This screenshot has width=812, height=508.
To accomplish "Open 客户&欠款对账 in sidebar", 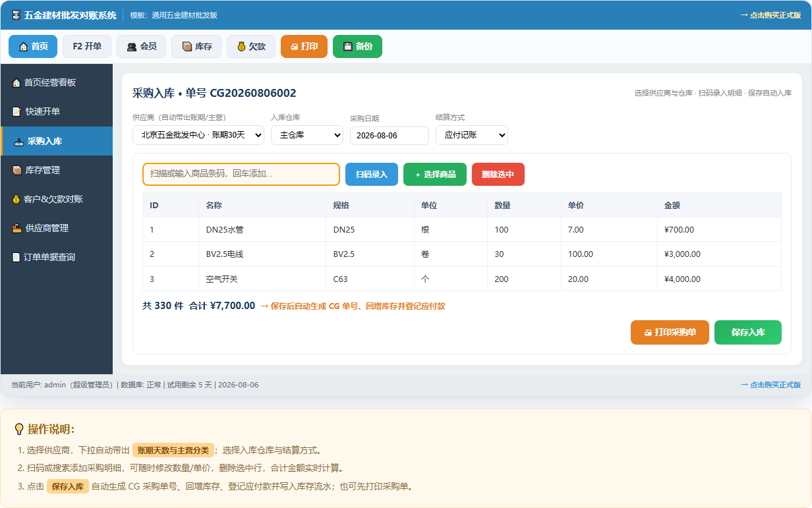I will pyautogui.click(x=57, y=199).
